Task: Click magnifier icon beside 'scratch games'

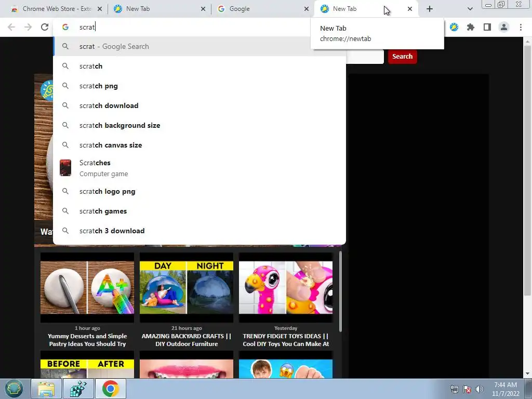Action: point(65,211)
